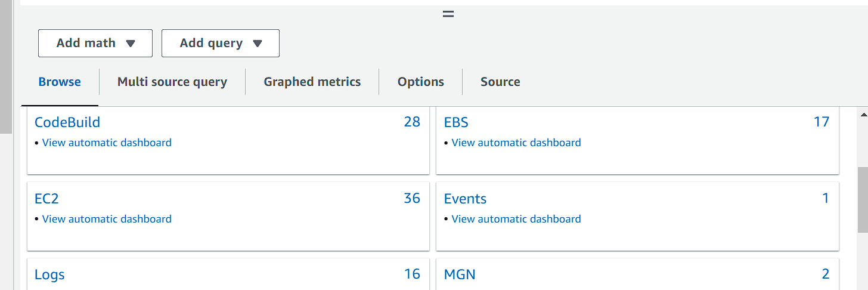Switch to the Multi source query tab
Screen dimensions: 868x290
[x=172, y=82]
